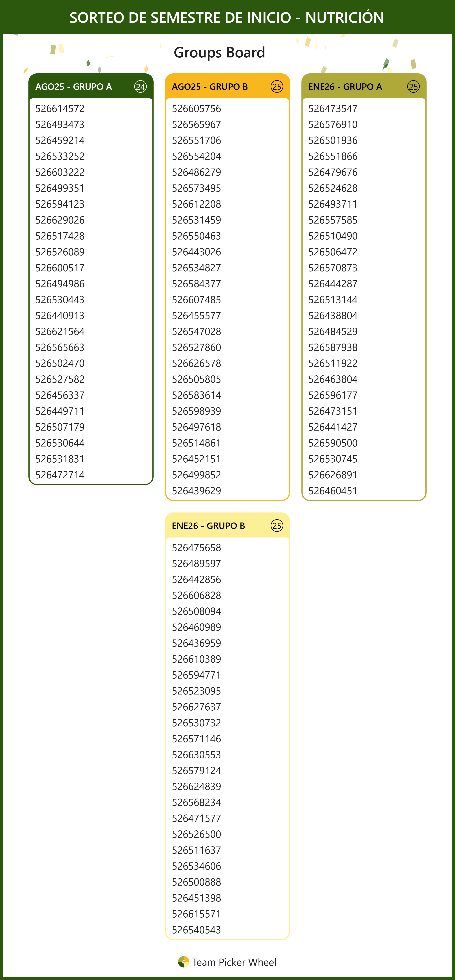Click the Groups Board heading
455x980 pixels.
220,53
